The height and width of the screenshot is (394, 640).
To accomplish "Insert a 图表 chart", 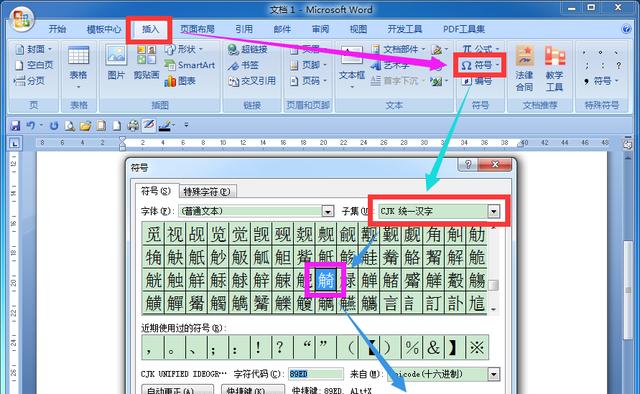I will tap(180, 81).
